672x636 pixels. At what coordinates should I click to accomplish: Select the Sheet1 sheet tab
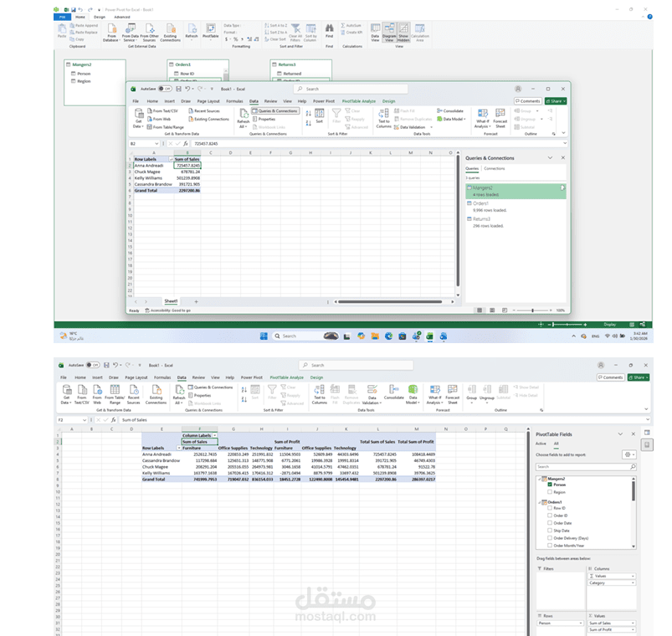coord(171,301)
